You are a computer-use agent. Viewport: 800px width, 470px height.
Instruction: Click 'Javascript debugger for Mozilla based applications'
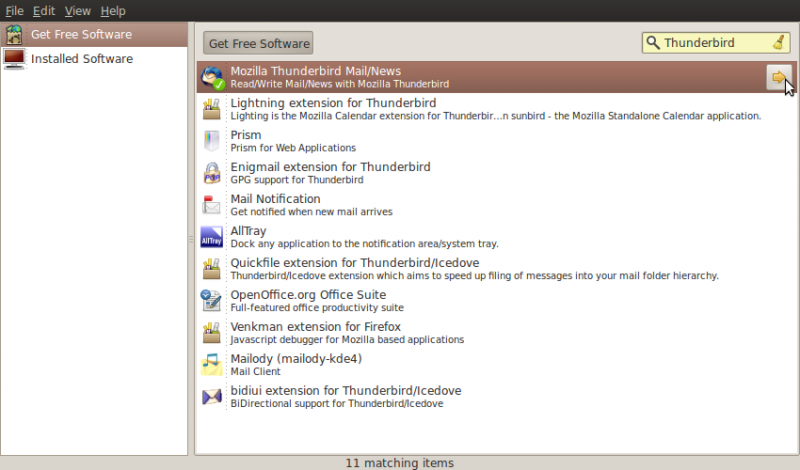click(x=347, y=340)
